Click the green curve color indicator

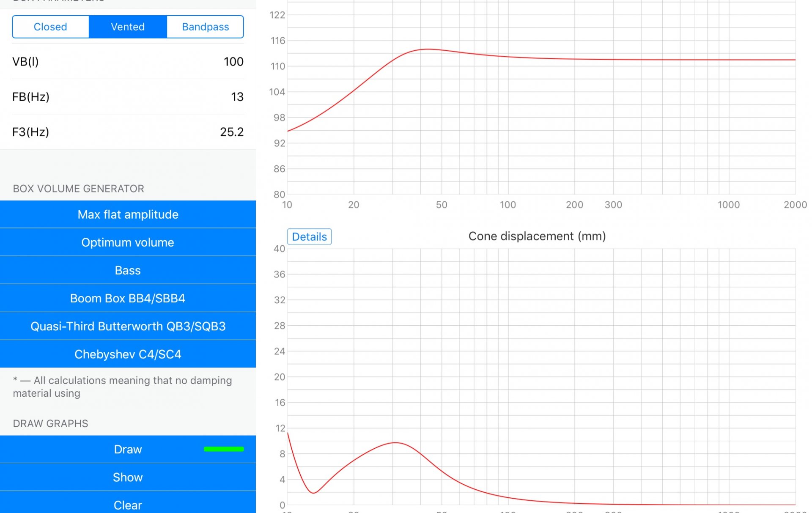point(224,449)
